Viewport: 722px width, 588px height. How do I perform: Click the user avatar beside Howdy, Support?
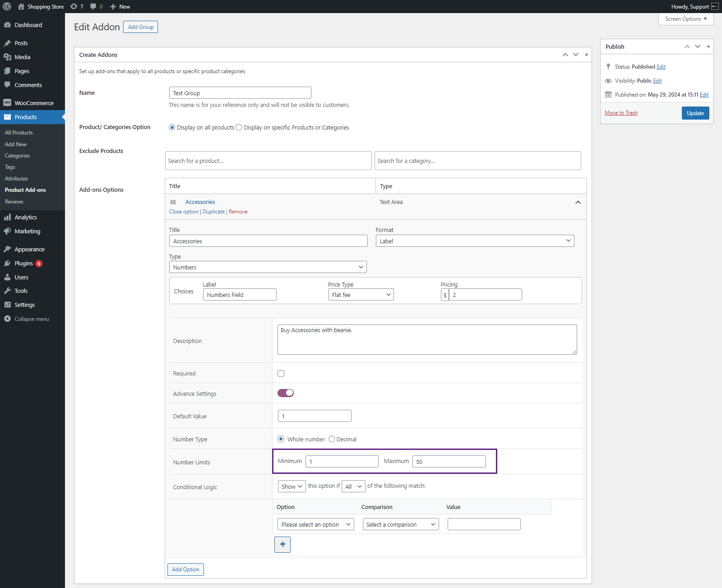[x=715, y=6]
